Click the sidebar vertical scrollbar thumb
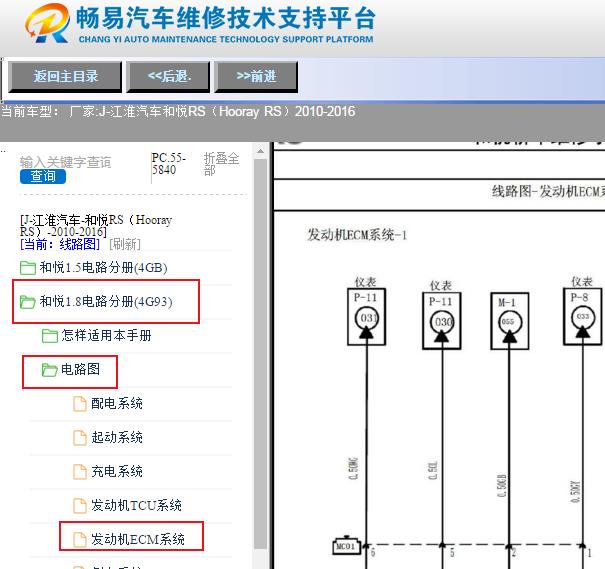The image size is (605, 569). coord(260,353)
